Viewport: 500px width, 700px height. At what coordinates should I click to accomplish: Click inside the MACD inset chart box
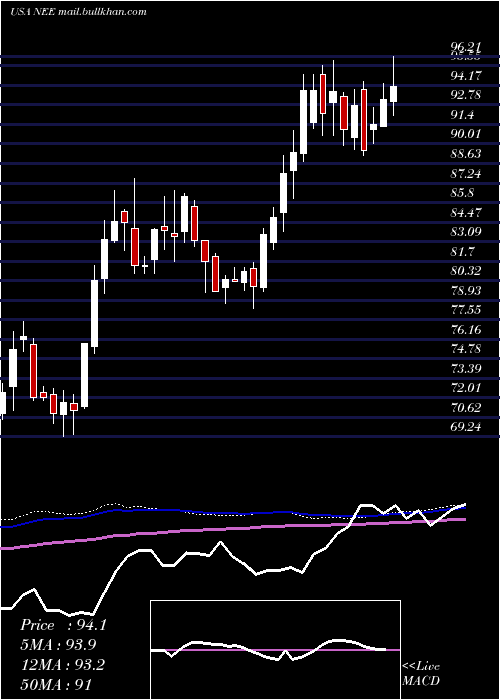pos(275,650)
